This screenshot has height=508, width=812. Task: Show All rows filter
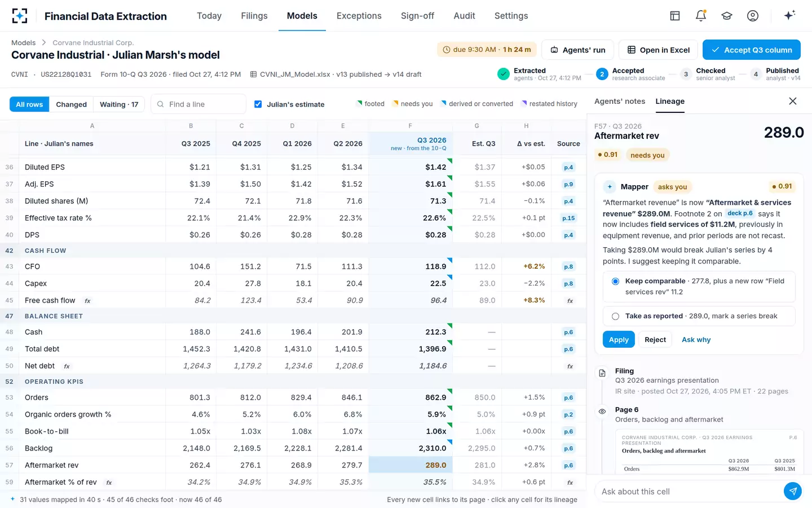(29, 104)
